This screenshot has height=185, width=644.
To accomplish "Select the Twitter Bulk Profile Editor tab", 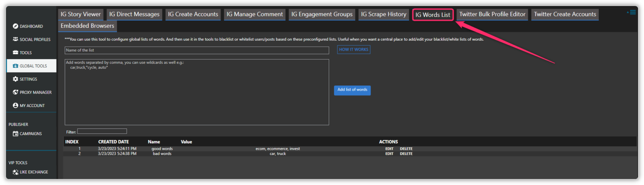I will (x=492, y=14).
